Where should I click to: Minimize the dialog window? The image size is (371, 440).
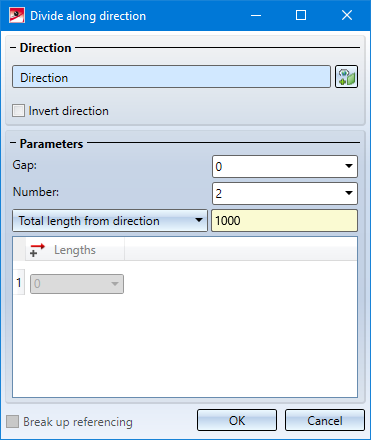pyautogui.click(x=256, y=15)
